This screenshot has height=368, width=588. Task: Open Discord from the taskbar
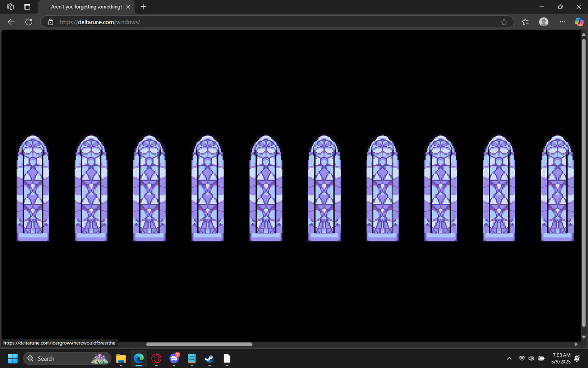[x=174, y=359]
